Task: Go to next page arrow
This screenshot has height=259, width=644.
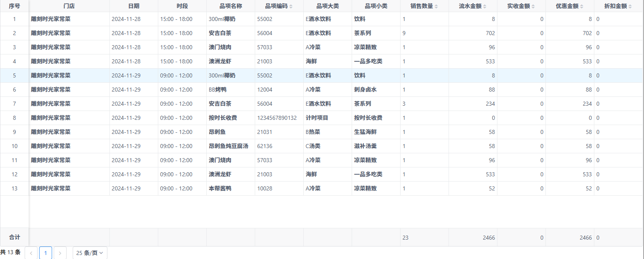Action: tap(60, 253)
